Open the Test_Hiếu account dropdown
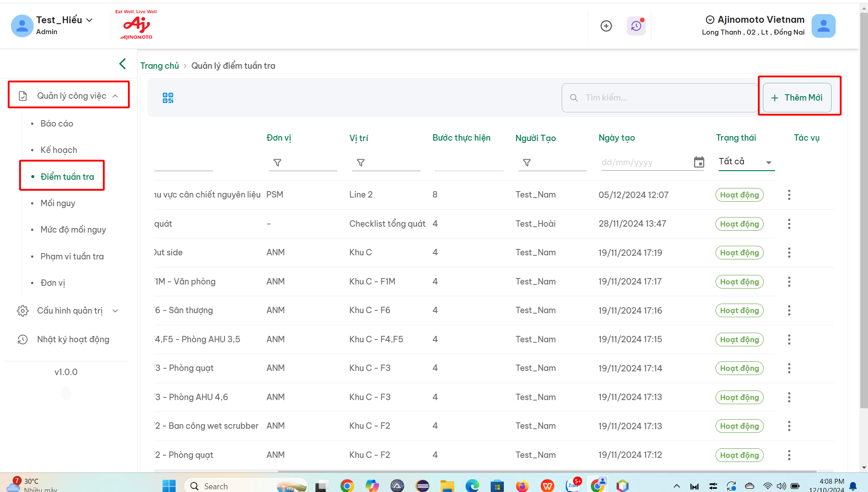Screen dimensions: 868x492 pyautogui.click(x=90, y=20)
